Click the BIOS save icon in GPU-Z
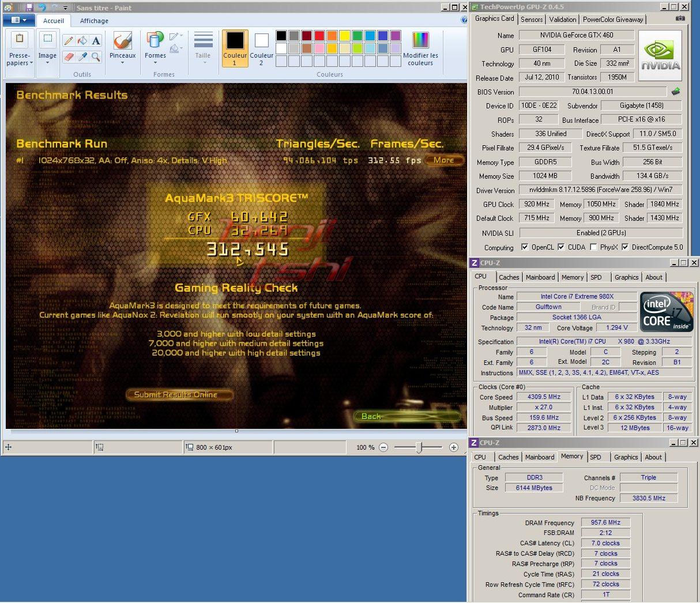This screenshot has width=700, height=603. click(x=676, y=91)
